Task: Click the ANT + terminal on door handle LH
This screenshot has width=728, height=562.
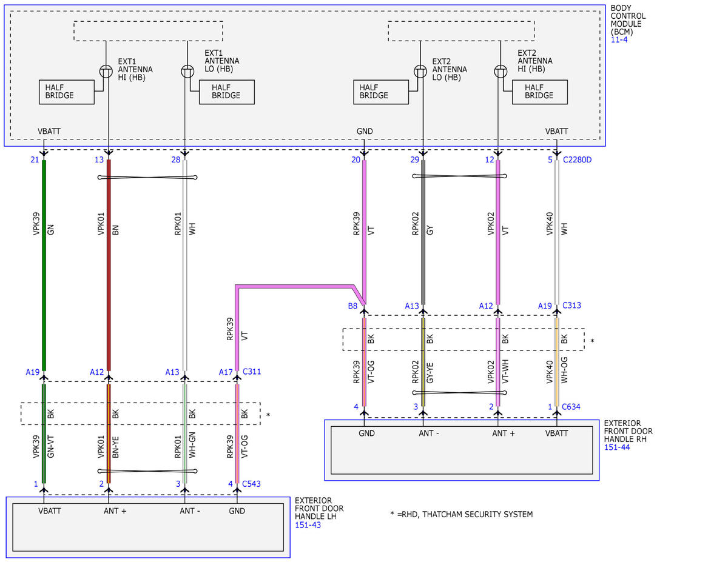Action: click(x=115, y=511)
